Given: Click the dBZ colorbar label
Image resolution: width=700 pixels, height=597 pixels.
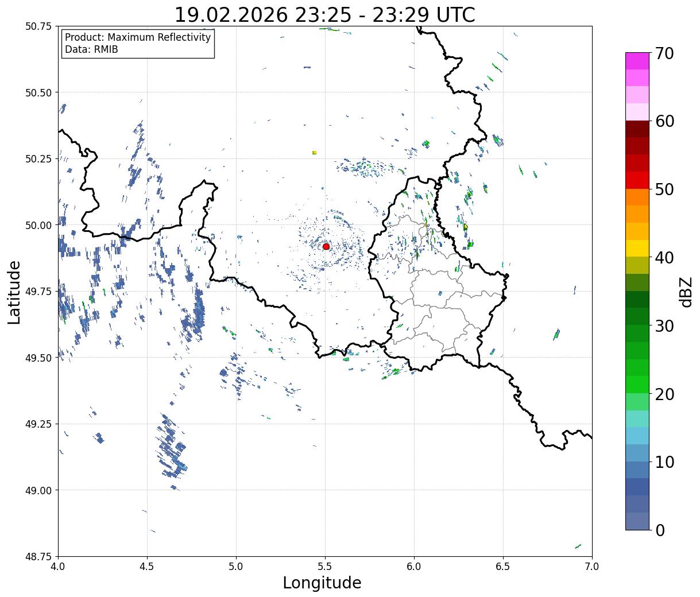Looking at the screenshot, I should pos(686,292).
